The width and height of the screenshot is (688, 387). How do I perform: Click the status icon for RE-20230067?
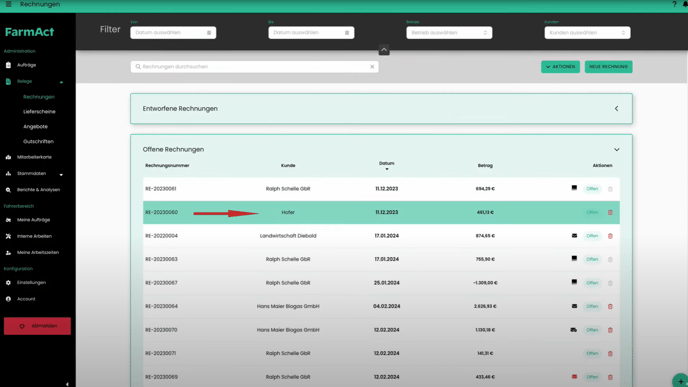pyautogui.click(x=574, y=282)
